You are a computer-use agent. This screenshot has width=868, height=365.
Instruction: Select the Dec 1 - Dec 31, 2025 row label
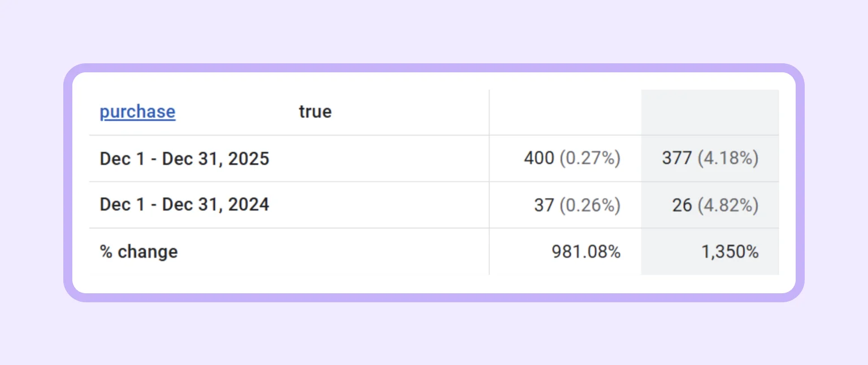pos(185,159)
